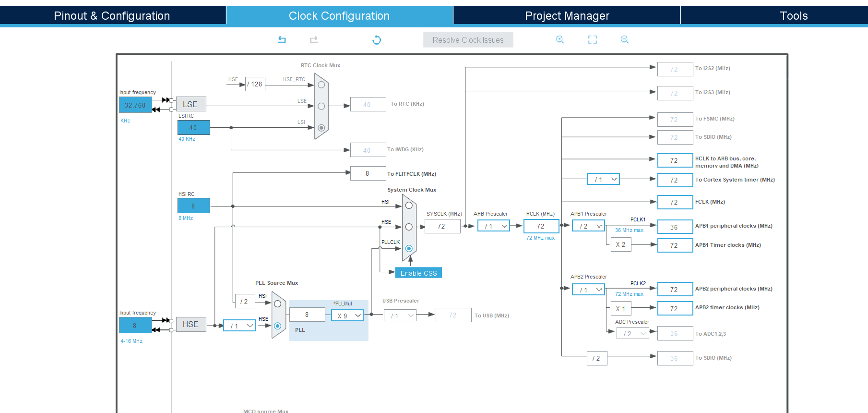Click the PLL input 8 value box

tap(307, 315)
